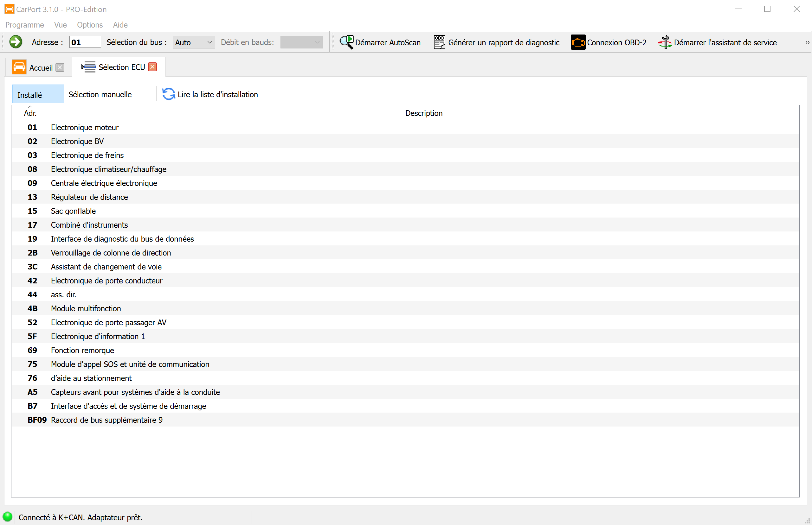
Task: Sort list by Adr. column header
Action: [30, 113]
